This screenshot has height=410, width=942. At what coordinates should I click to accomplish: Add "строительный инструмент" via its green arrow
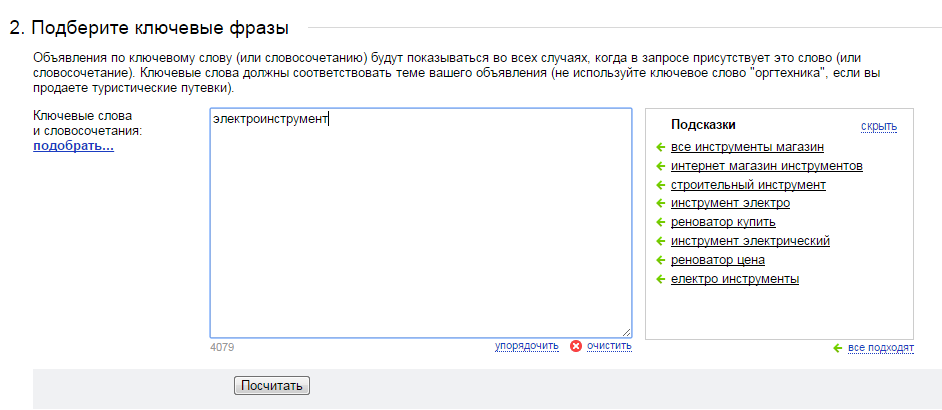660,185
